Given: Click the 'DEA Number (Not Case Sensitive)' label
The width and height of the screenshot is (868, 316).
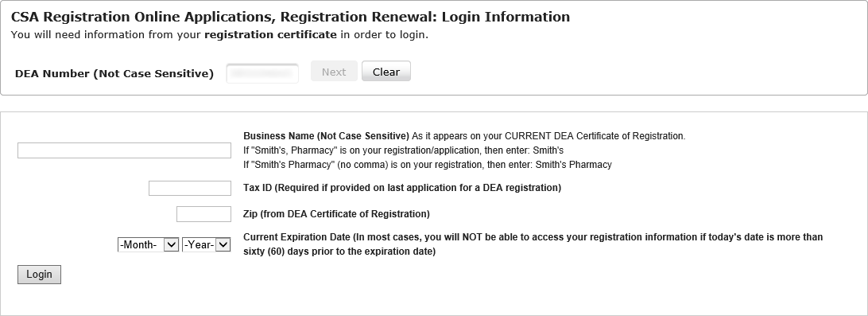Looking at the screenshot, I should (x=114, y=74).
